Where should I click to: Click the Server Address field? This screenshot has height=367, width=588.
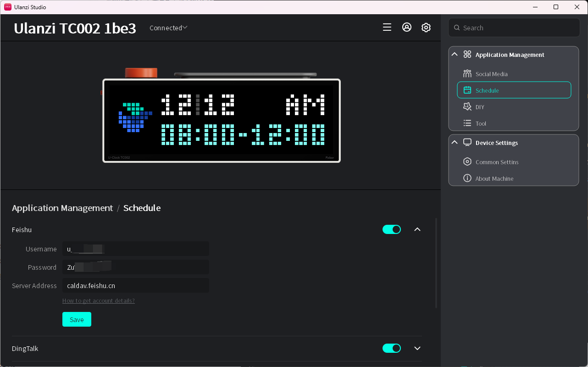[x=136, y=285]
